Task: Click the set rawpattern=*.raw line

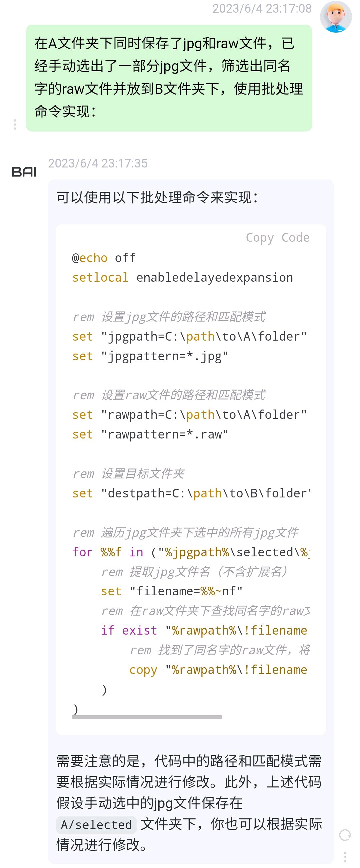Action: pos(150,435)
